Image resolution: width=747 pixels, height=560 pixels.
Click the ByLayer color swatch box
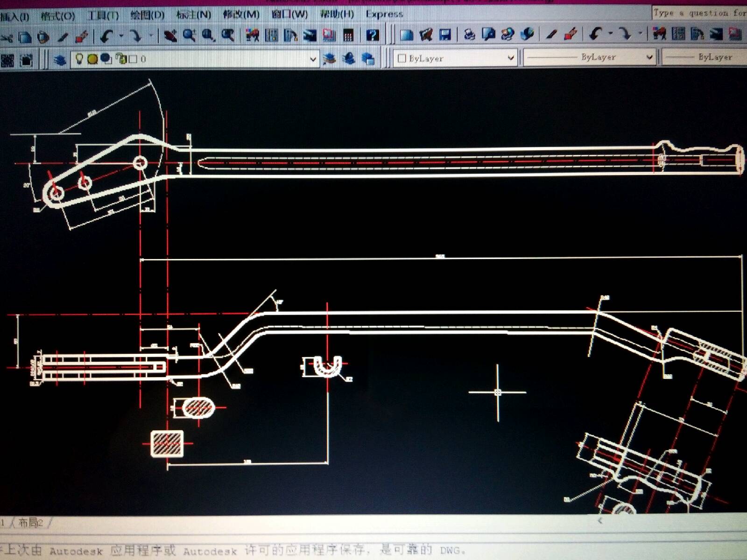[x=402, y=58]
